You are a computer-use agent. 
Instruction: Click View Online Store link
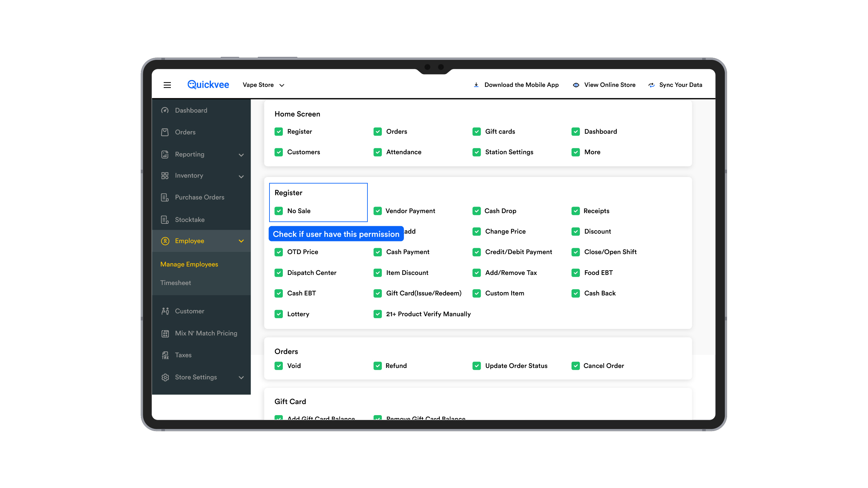pos(609,85)
